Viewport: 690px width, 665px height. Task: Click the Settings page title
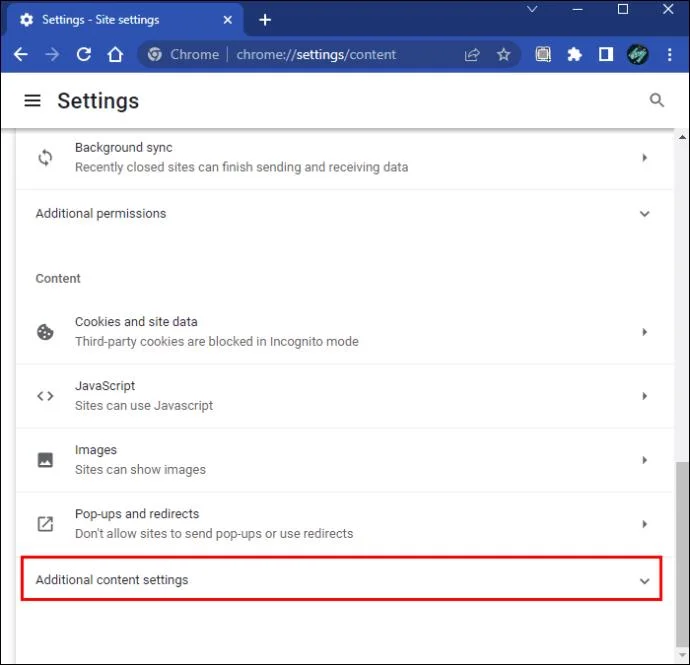coord(98,101)
